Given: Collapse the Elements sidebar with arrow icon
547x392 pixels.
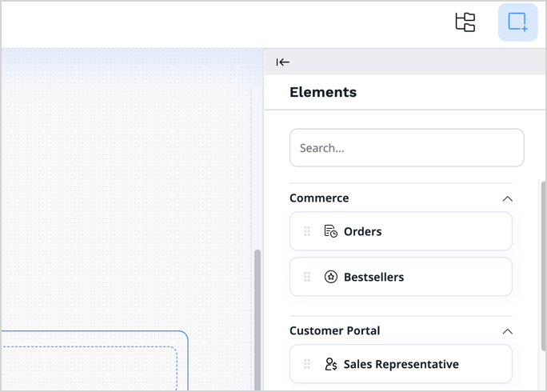Looking at the screenshot, I should click(x=283, y=62).
